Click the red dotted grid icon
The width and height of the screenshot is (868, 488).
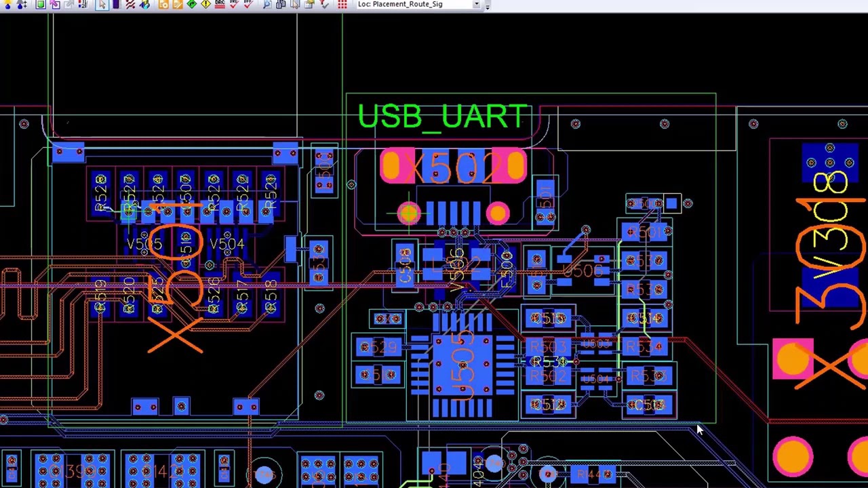342,4
